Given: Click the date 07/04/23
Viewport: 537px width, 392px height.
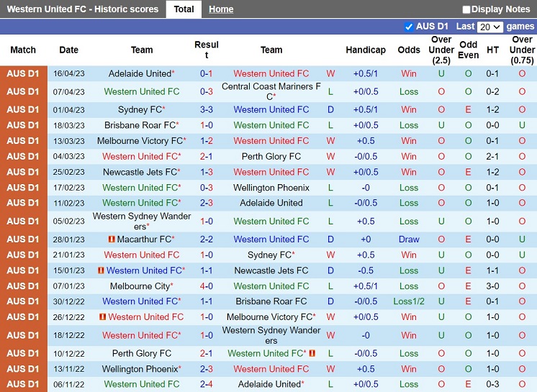Looking at the screenshot, I should pos(68,91).
